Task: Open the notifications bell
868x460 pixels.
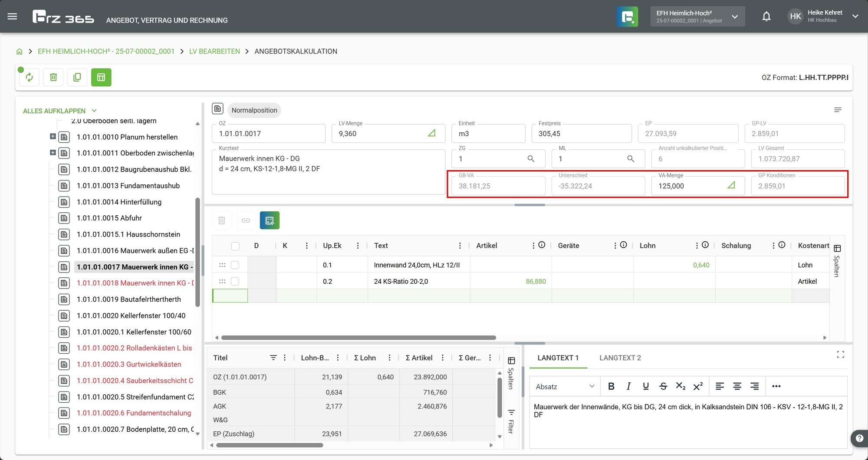Action: pyautogui.click(x=766, y=16)
